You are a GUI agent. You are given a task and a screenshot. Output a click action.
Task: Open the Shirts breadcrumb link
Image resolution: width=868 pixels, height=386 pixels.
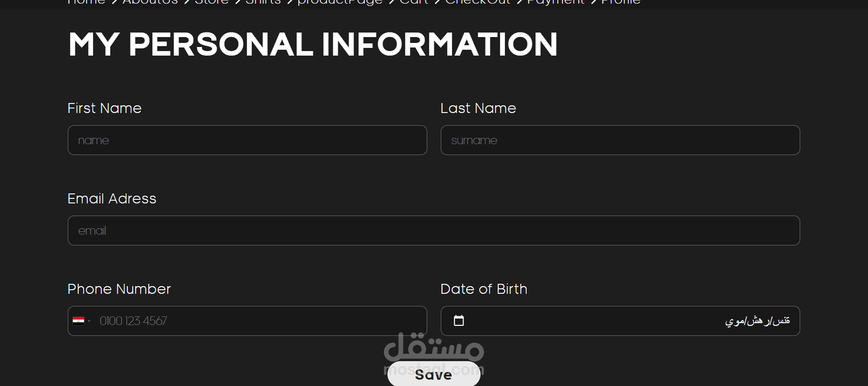(263, 2)
